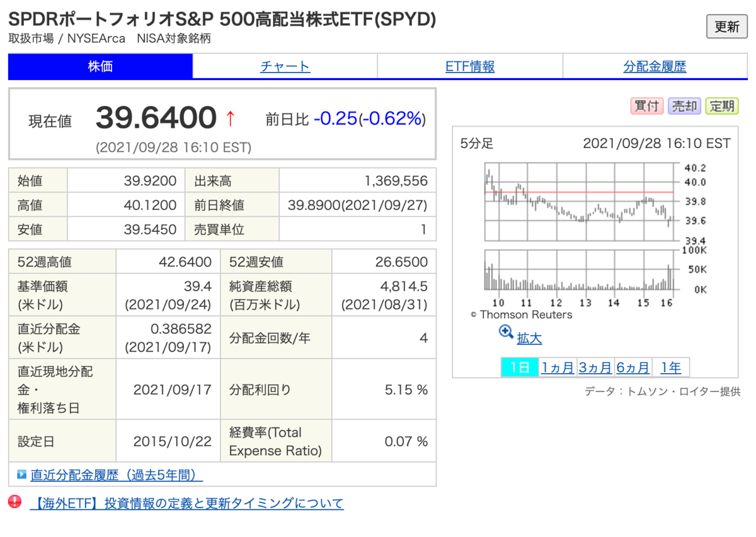Screen dimensions: 756x537
Task: Open the 拡大 enlarge chart link
Action: pyautogui.click(x=529, y=338)
